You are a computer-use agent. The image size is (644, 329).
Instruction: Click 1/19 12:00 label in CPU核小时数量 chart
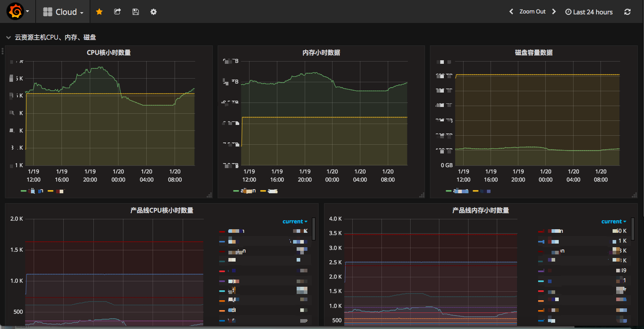click(33, 176)
